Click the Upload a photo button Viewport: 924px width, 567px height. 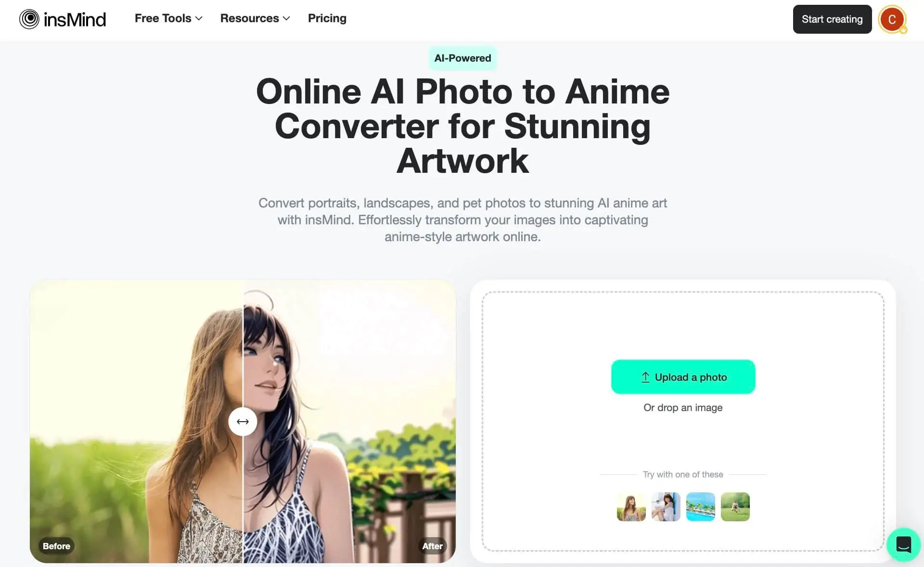point(683,376)
